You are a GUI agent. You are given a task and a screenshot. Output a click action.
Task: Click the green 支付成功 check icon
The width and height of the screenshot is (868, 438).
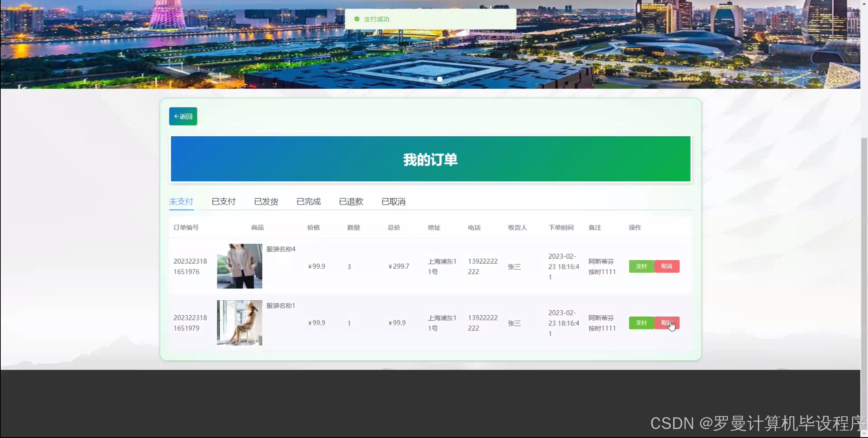[x=357, y=19]
